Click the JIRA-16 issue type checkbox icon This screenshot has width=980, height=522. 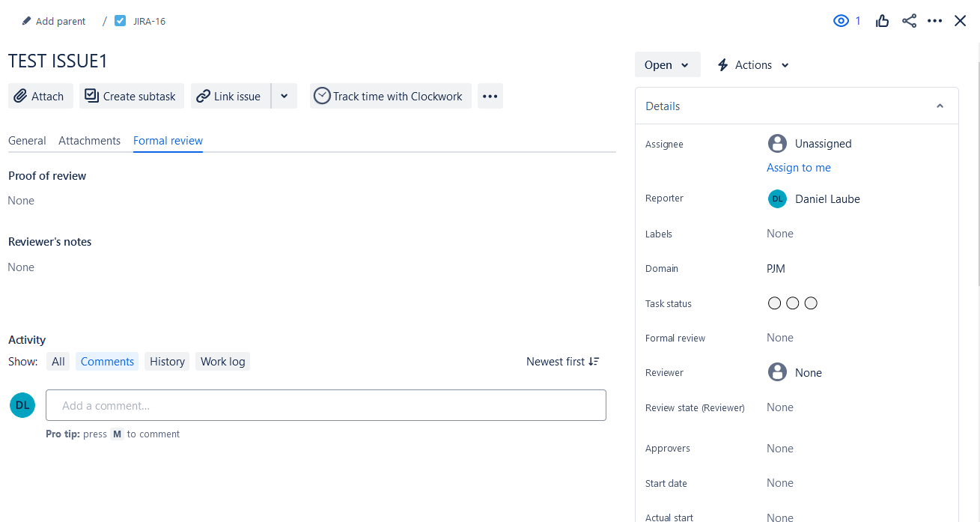pos(120,20)
